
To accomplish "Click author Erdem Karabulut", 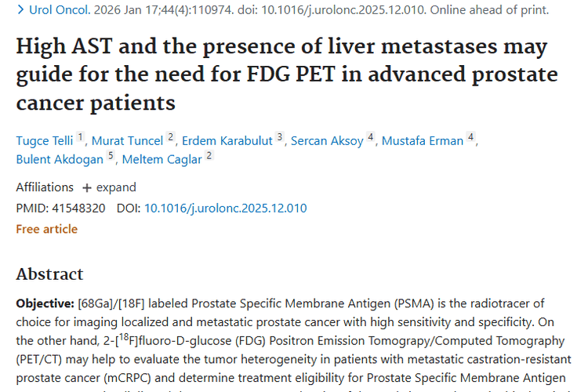I will click(227, 141).
